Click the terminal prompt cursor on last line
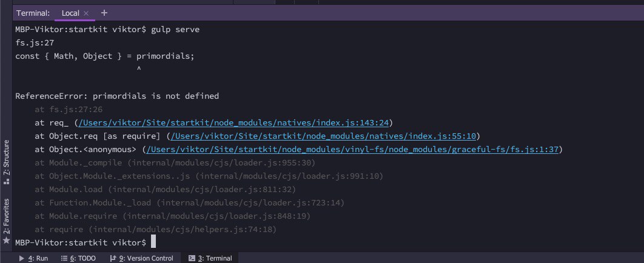Image resolution: width=644 pixels, height=263 pixels. pyautogui.click(x=153, y=242)
